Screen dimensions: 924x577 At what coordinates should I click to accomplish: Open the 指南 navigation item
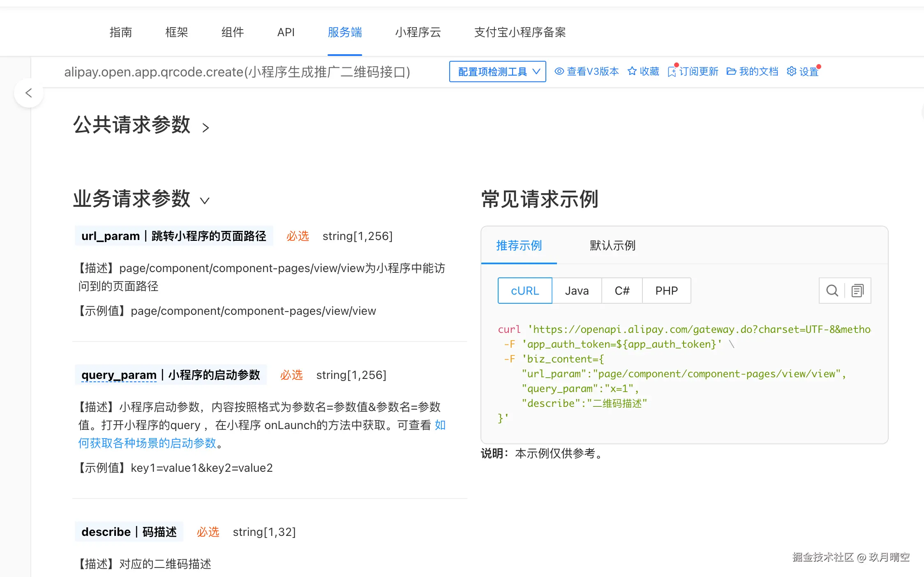pyautogui.click(x=120, y=32)
